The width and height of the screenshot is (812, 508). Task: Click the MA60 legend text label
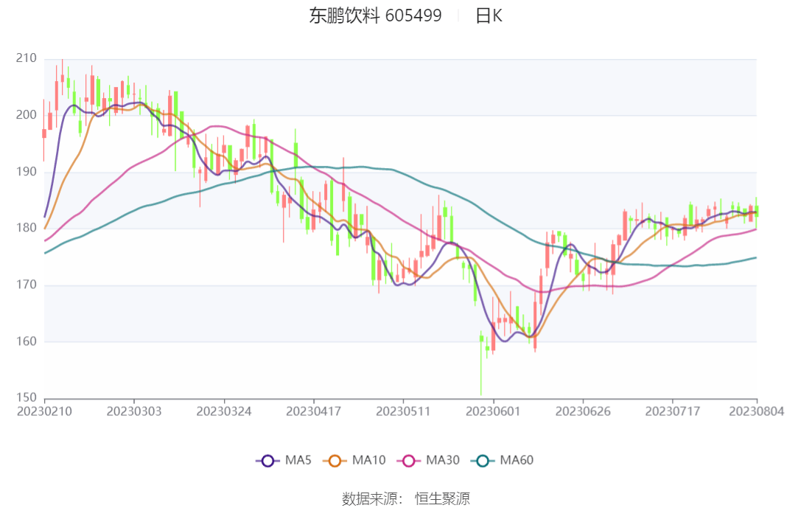click(x=517, y=461)
